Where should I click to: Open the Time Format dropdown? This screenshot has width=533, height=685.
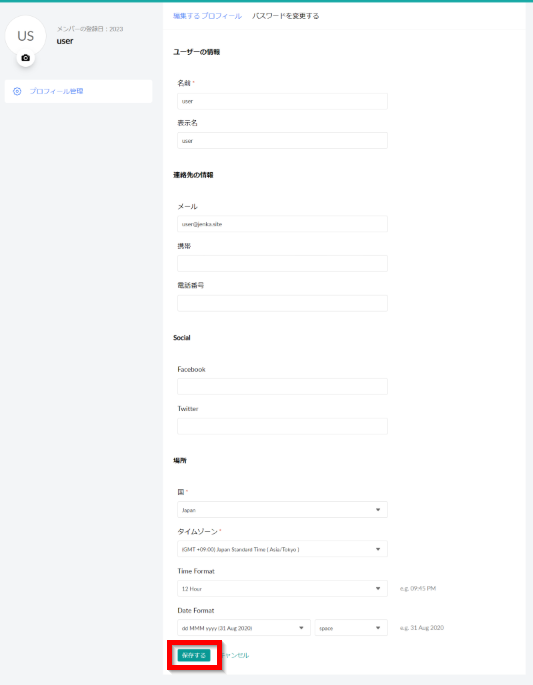click(x=282, y=588)
